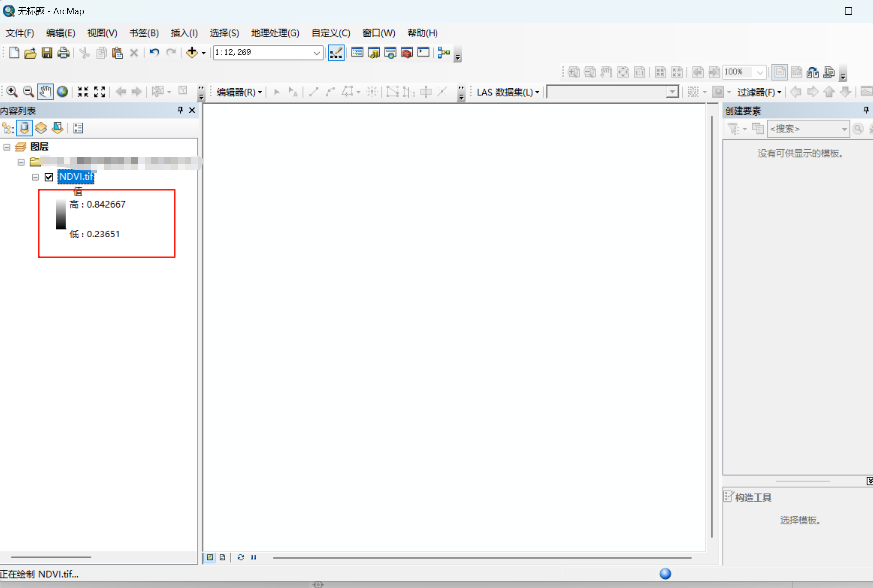Open the ArcToolbox window

click(x=407, y=53)
